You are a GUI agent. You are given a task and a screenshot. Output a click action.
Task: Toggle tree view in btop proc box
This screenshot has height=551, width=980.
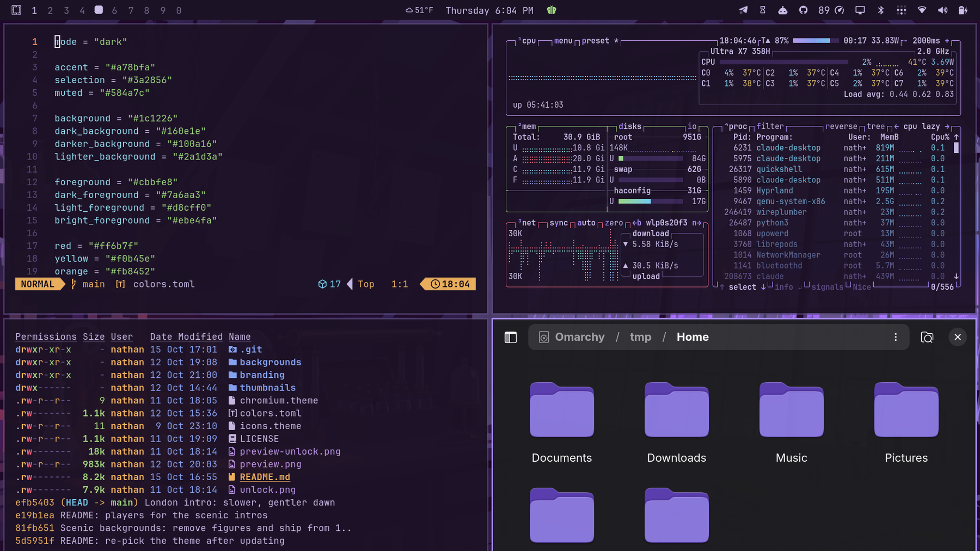pyautogui.click(x=876, y=126)
